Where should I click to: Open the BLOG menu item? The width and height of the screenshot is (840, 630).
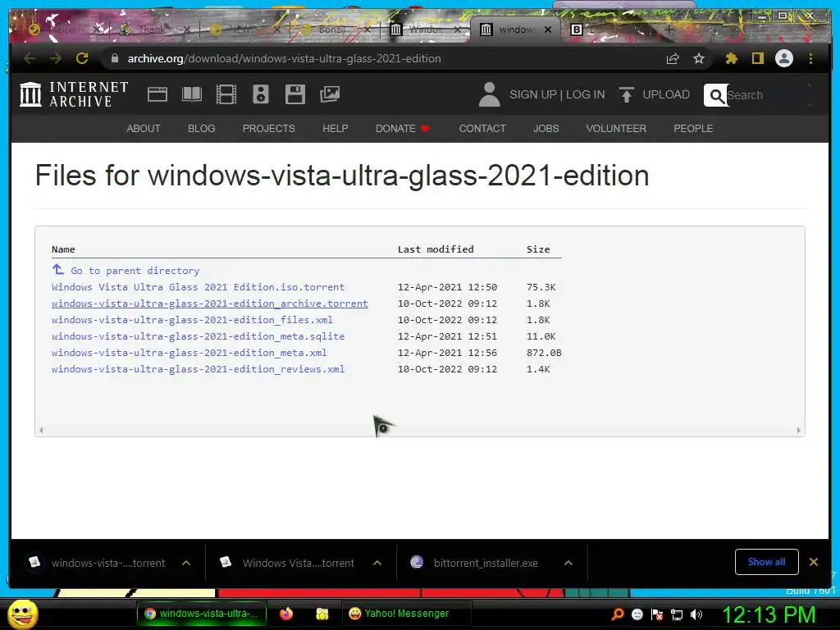point(202,129)
